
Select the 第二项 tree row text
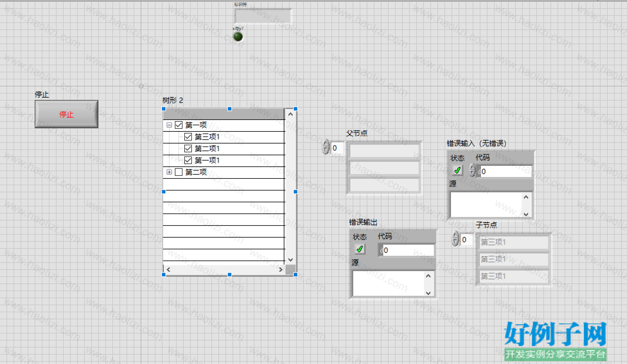196,172
